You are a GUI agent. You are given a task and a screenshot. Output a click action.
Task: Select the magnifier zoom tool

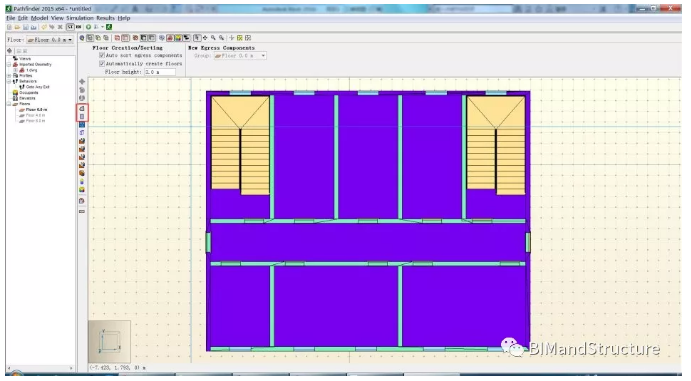pyautogui.click(x=213, y=38)
